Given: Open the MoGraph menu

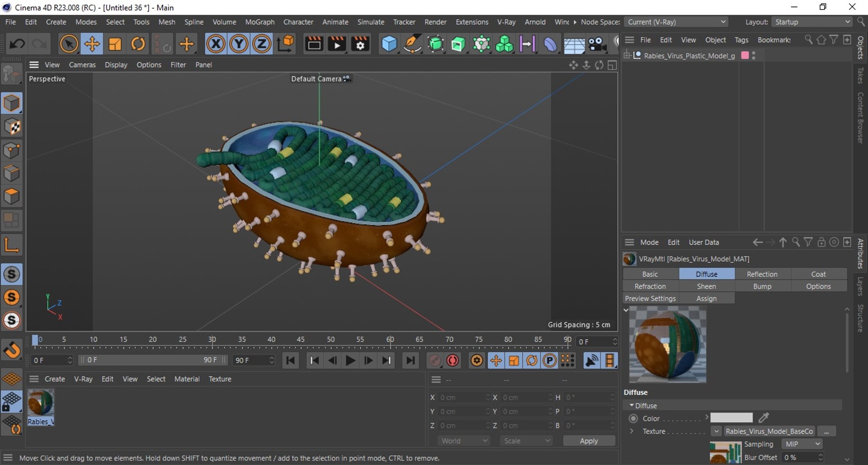Looking at the screenshot, I should click(259, 22).
